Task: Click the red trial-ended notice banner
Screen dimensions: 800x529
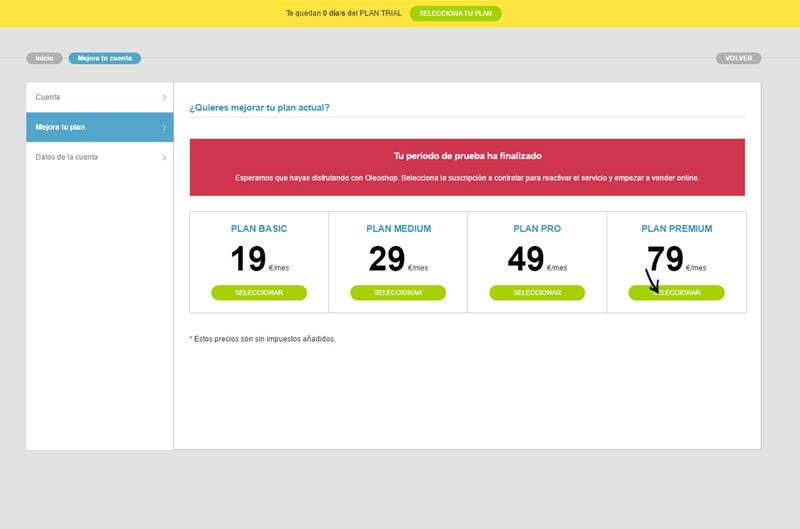Action: tap(467, 167)
